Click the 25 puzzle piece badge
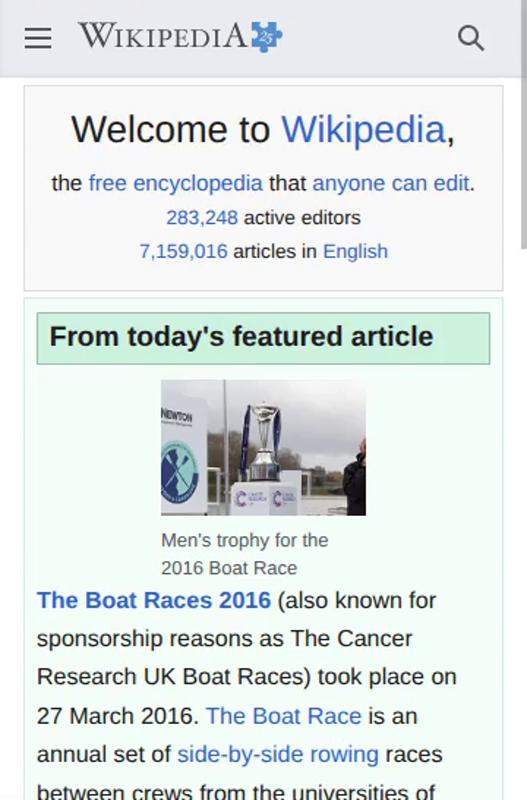Viewport: 527px width, 800px height. (266, 37)
